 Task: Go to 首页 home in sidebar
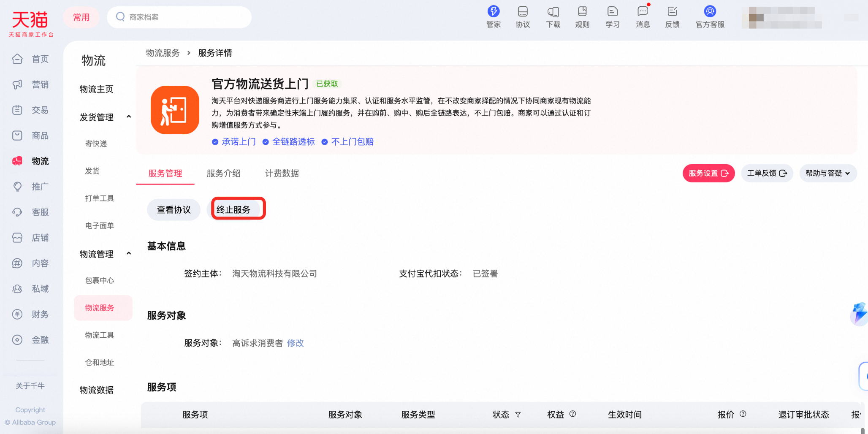click(30, 59)
